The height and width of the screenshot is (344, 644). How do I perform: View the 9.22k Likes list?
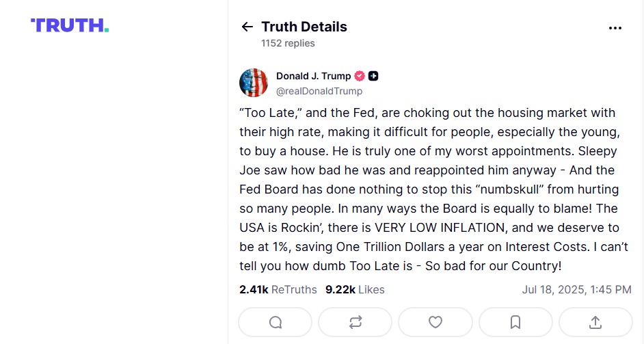click(x=355, y=290)
